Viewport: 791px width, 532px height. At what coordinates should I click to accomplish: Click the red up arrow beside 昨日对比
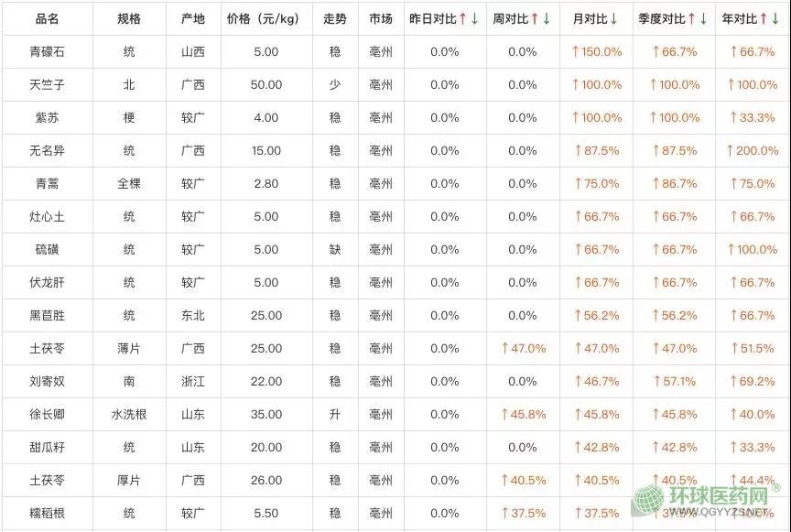click(463, 18)
